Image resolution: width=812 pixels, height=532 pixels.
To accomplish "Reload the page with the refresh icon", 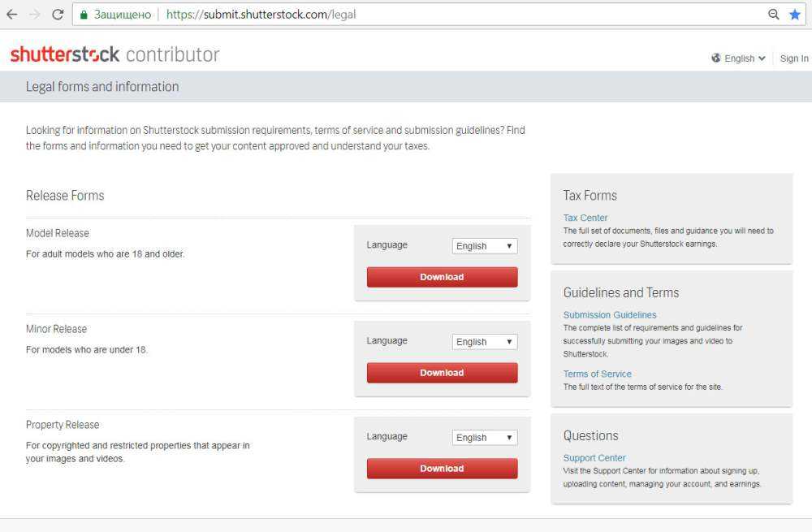I will pyautogui.click(x=57, y=15).
